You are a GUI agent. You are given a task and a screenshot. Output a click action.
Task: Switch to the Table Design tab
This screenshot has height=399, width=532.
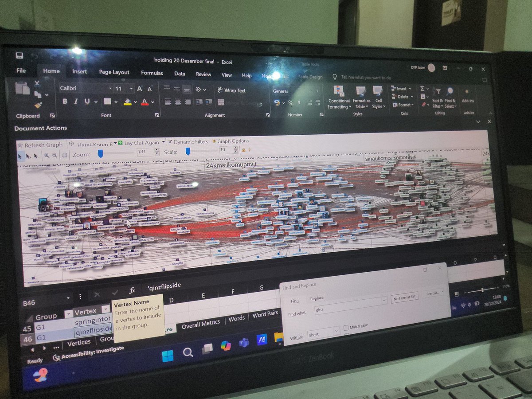tap(310, 77)
